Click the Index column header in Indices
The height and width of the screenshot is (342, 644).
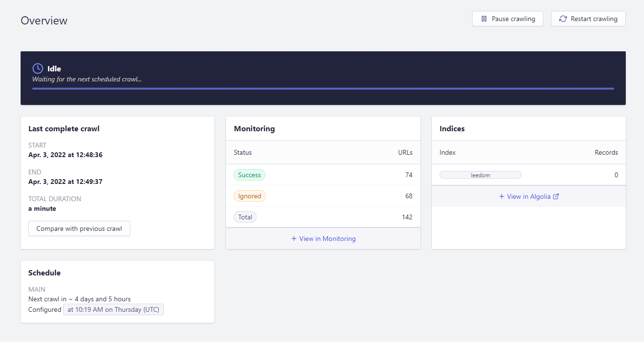pyautogui.click(x=447, y=152)
